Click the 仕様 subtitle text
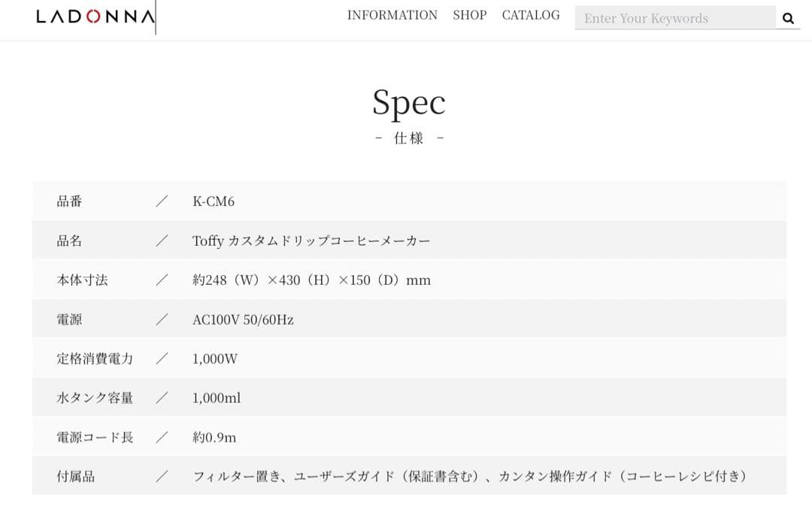This screenshot has height=524, width=812. pyautogui.click(x=409, y=138)
